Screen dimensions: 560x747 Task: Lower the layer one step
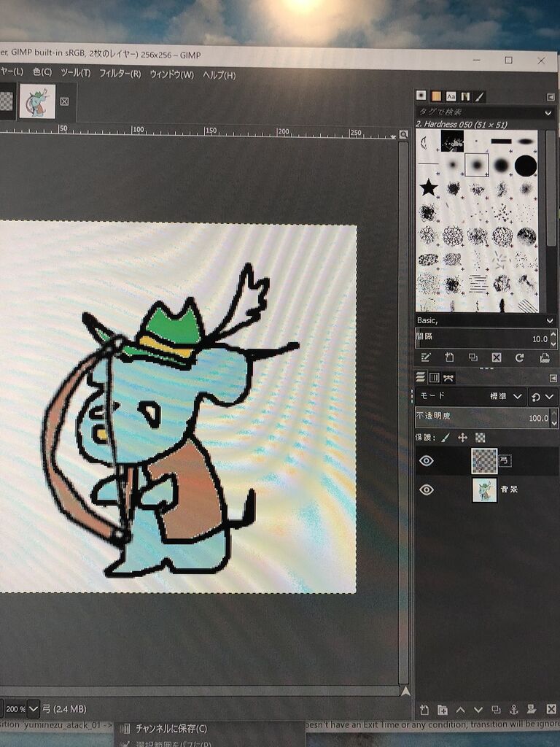(478, 710)
